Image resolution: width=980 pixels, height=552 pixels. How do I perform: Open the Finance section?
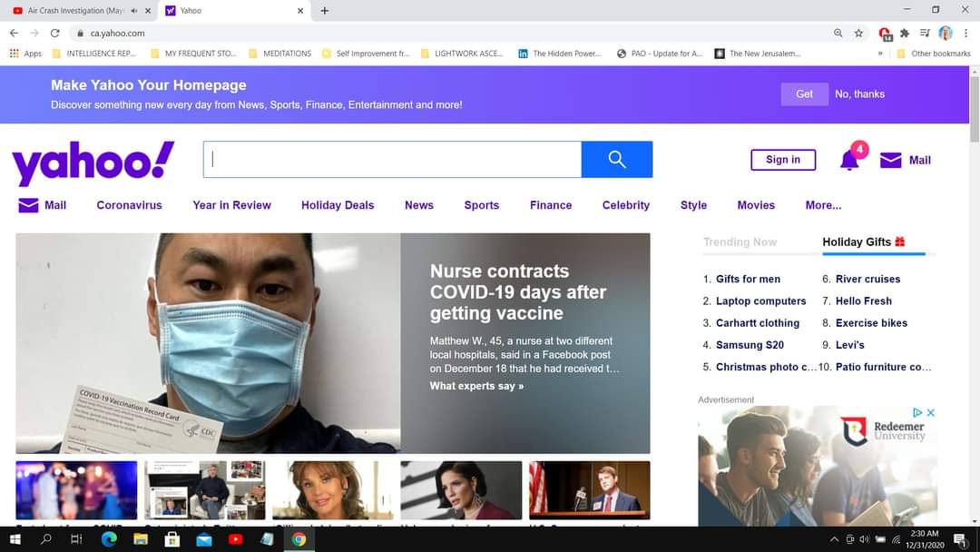click(x=551, y=205)
